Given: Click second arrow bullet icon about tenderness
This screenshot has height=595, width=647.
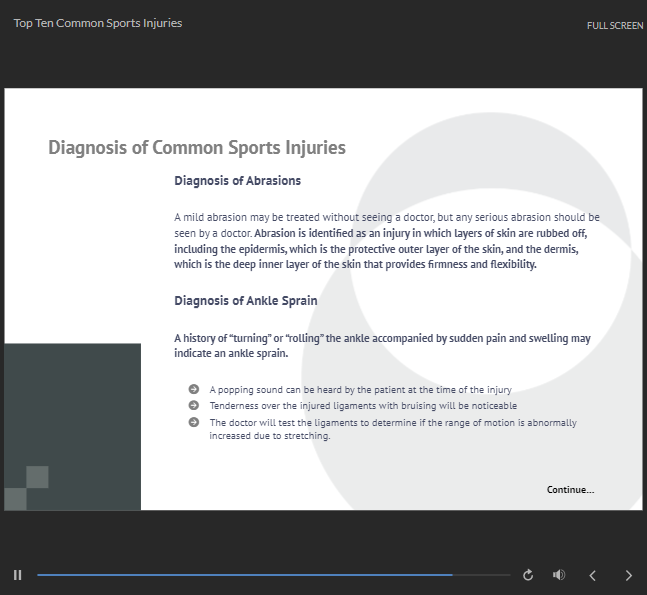Looking at the screenshot, I should (194, 405).
